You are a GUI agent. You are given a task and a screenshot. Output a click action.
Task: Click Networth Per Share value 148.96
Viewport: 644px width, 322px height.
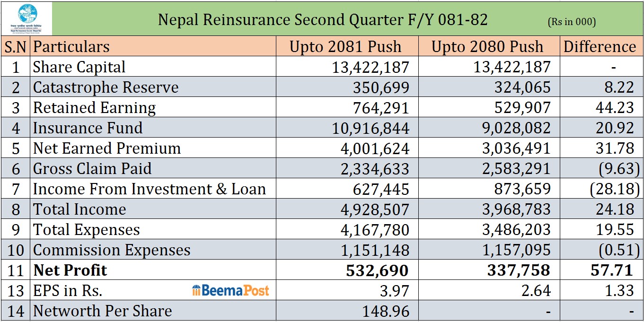point(385,311)
